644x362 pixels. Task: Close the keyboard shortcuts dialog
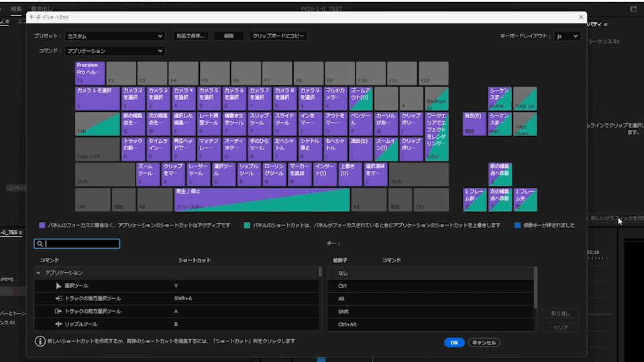pos(581,17)
